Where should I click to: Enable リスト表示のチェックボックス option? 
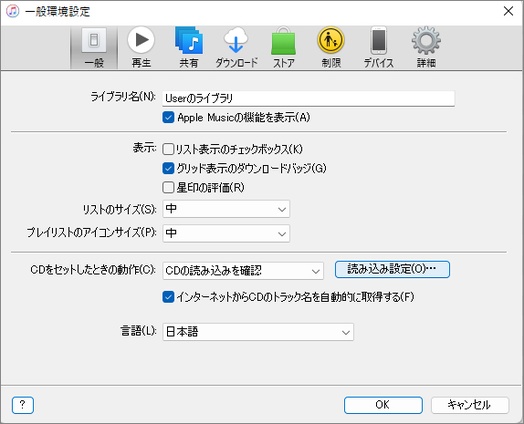click(x=168, y=149)
